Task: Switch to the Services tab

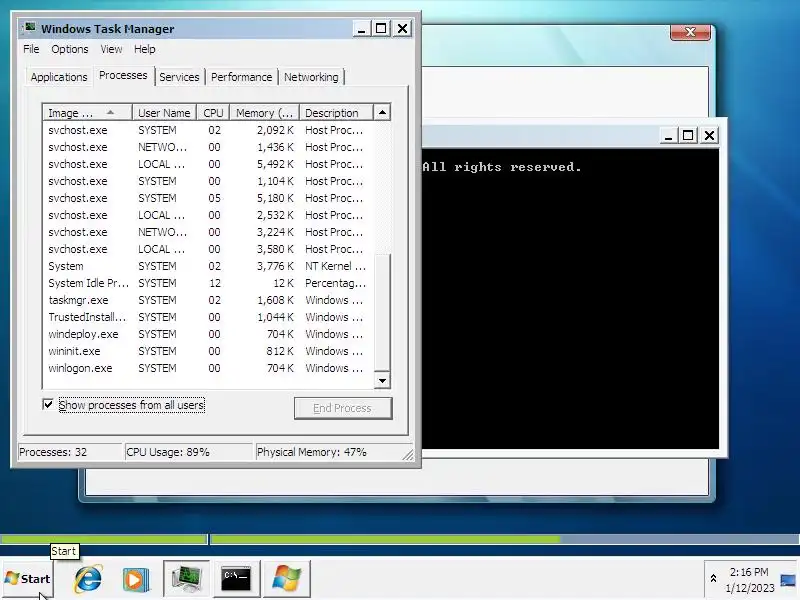Action: point(179,77)
